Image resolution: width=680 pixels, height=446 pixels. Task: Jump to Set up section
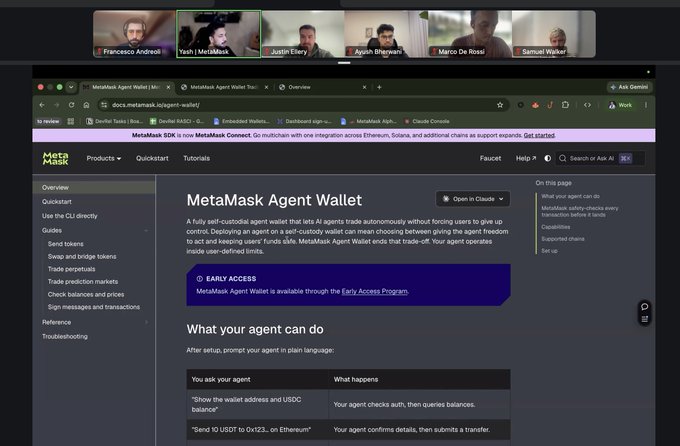(x=549, y=251)
